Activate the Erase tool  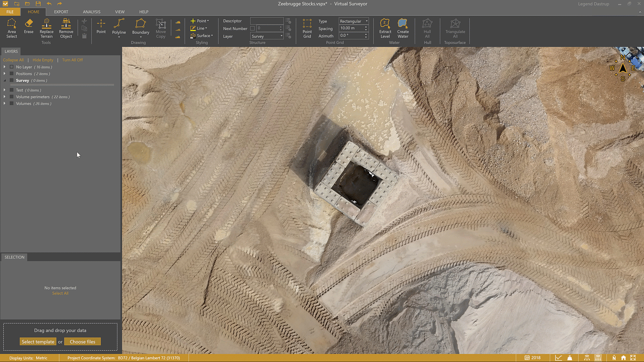point(29,28)
